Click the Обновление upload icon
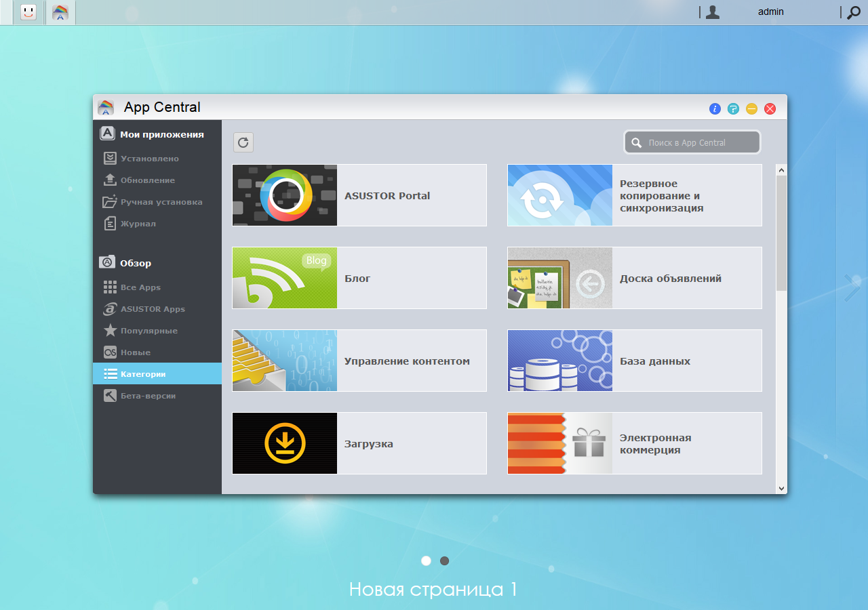 (110, 180)
